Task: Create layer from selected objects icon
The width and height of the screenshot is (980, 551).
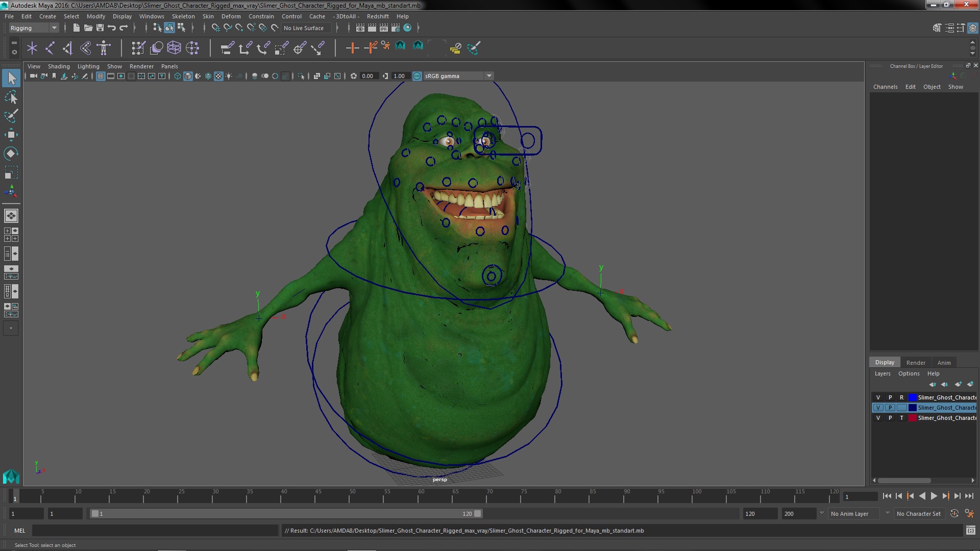Action: [x=970, y=384]
